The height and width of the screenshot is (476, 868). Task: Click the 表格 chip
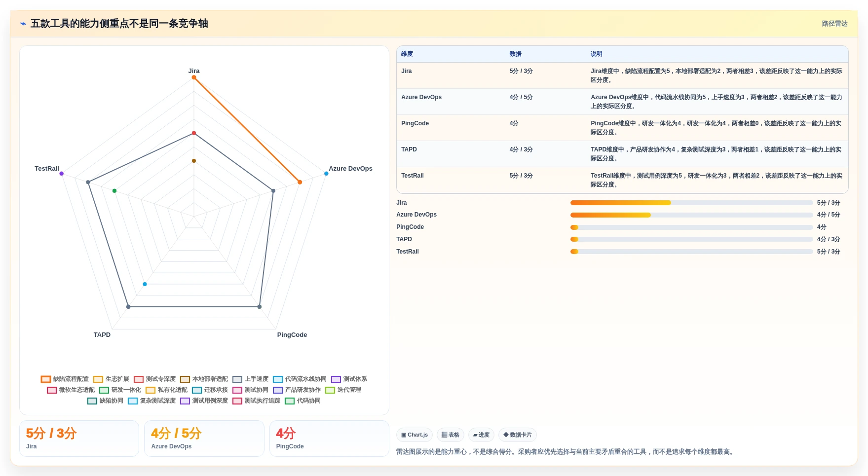pyautogui.click(x=450, y=435)
